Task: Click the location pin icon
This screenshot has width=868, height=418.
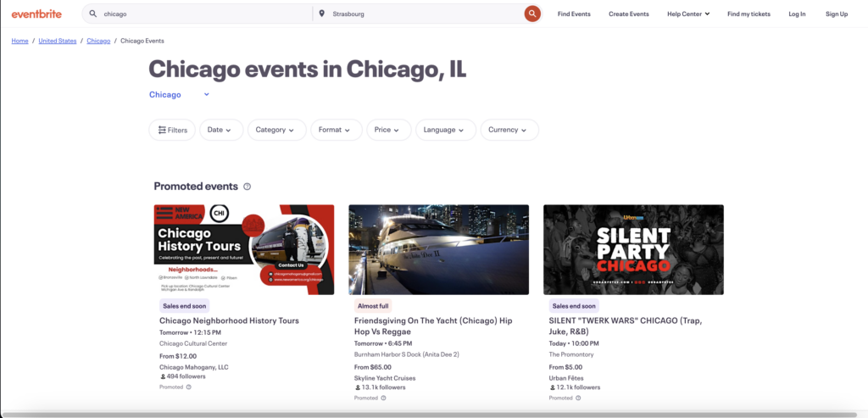Action: (321, 14)
